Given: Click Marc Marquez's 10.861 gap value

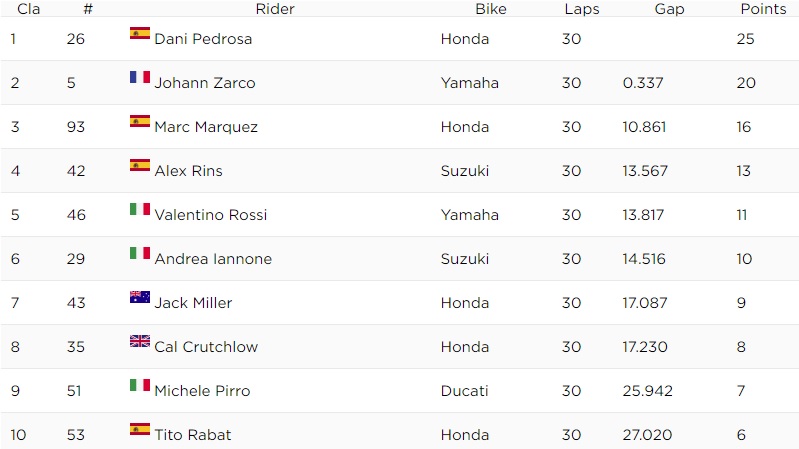Looking at the screenshot, I should (644, 127).
